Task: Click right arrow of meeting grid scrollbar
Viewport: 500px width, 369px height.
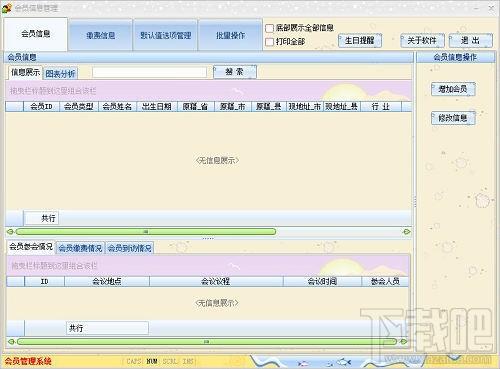Action: point(404,342)
